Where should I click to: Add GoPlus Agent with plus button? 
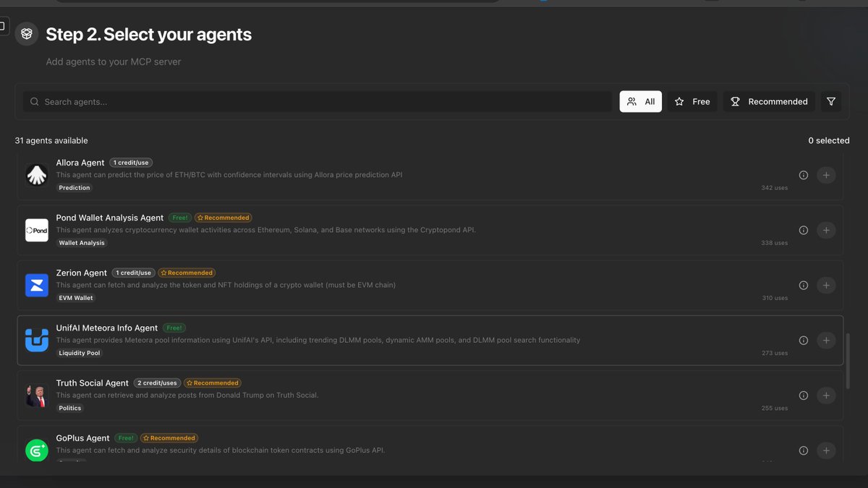point(826,450)
